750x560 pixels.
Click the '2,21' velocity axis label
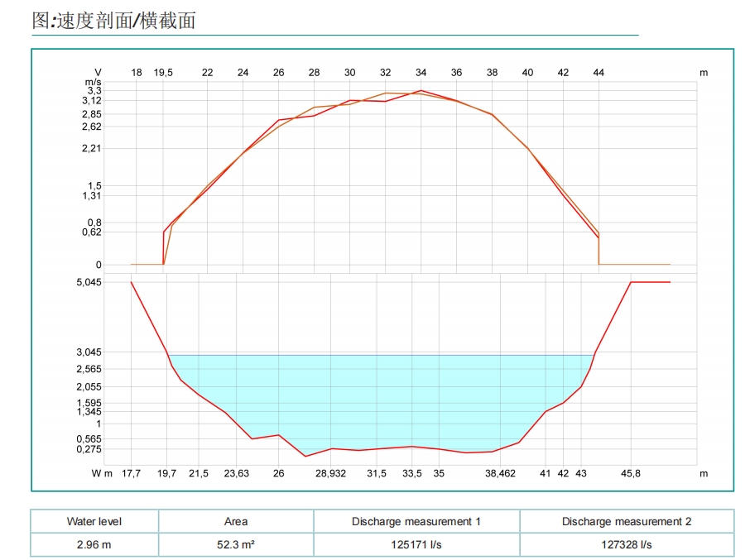click(x=92, y=148)
